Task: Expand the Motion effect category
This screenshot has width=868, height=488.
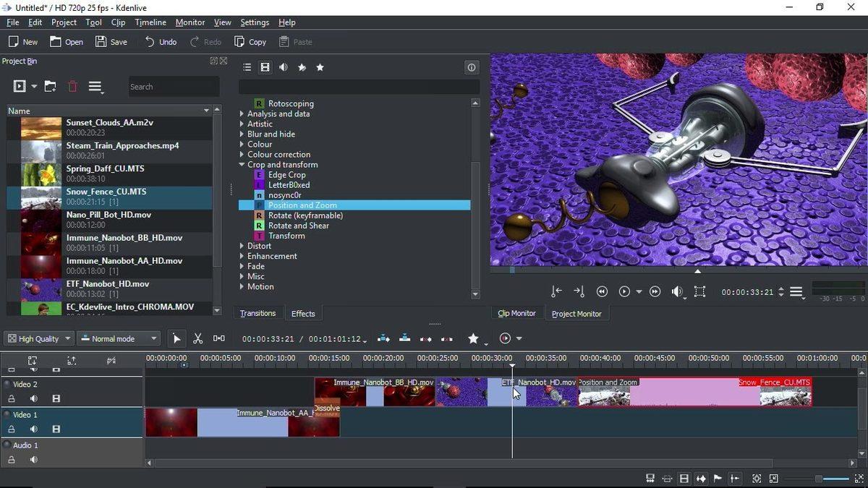Action: 241,286
